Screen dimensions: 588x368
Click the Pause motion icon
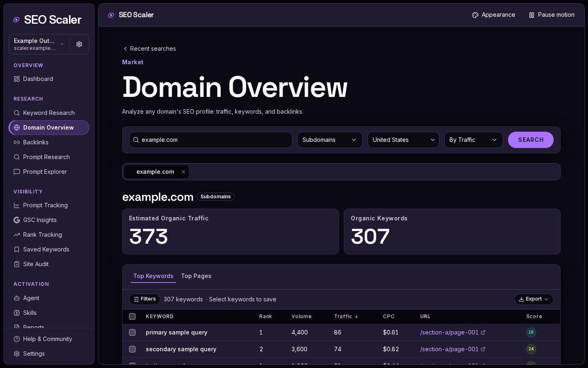pyautogui.click(x=532, y=15)
